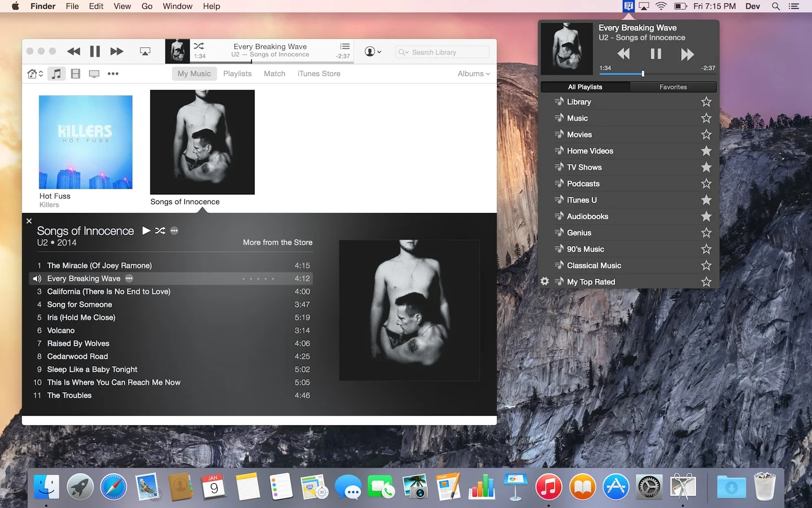Open the Home Sharing library selector
Screen dimensions: 812x508
tap(35, 73)
